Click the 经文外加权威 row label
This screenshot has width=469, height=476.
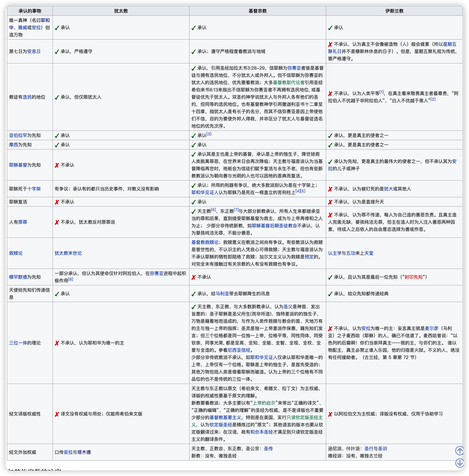[23, 452]
